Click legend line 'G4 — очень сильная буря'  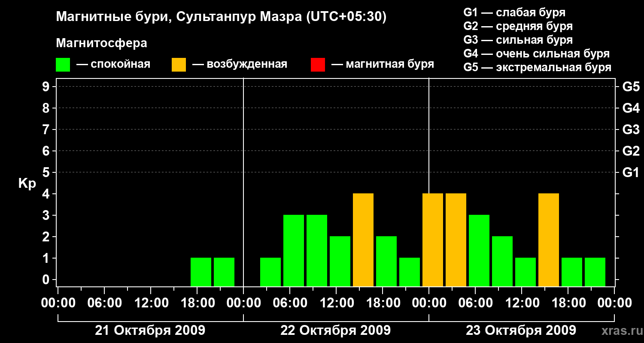tap(537, 54)
